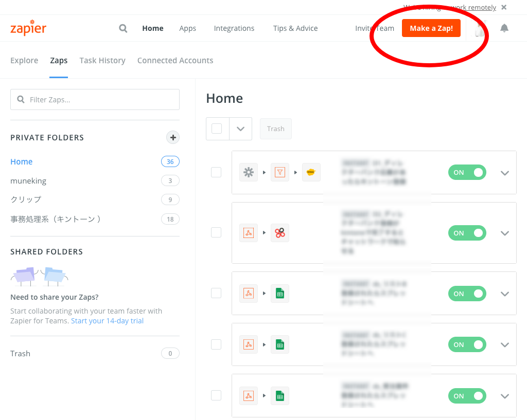Open the bulk selection dropdown arrow

[x=241, y=129]
